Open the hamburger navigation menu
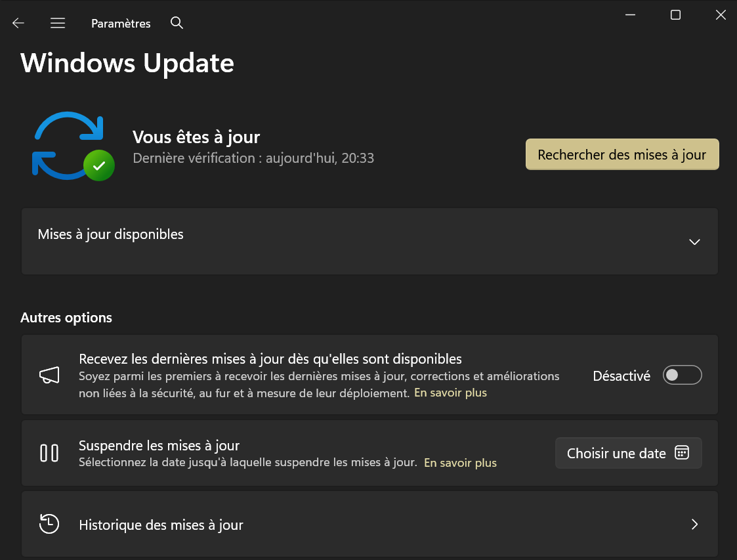737x560 pixels. point(58,23)
